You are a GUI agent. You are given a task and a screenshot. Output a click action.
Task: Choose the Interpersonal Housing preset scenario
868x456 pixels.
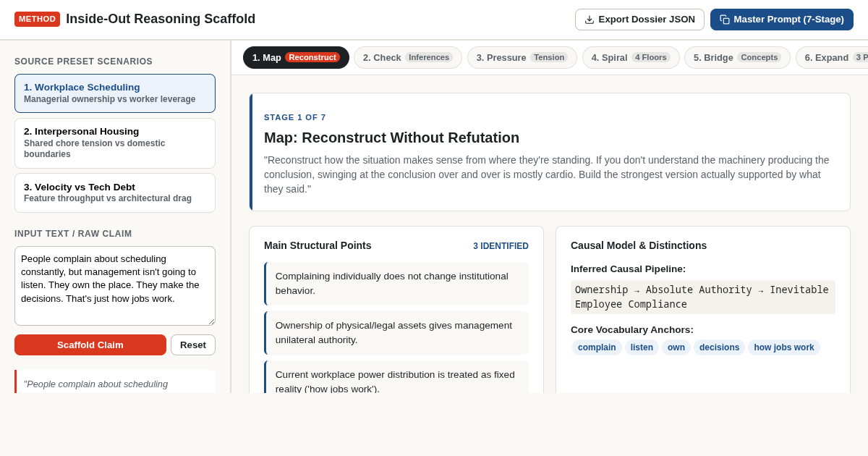point(115,143)
